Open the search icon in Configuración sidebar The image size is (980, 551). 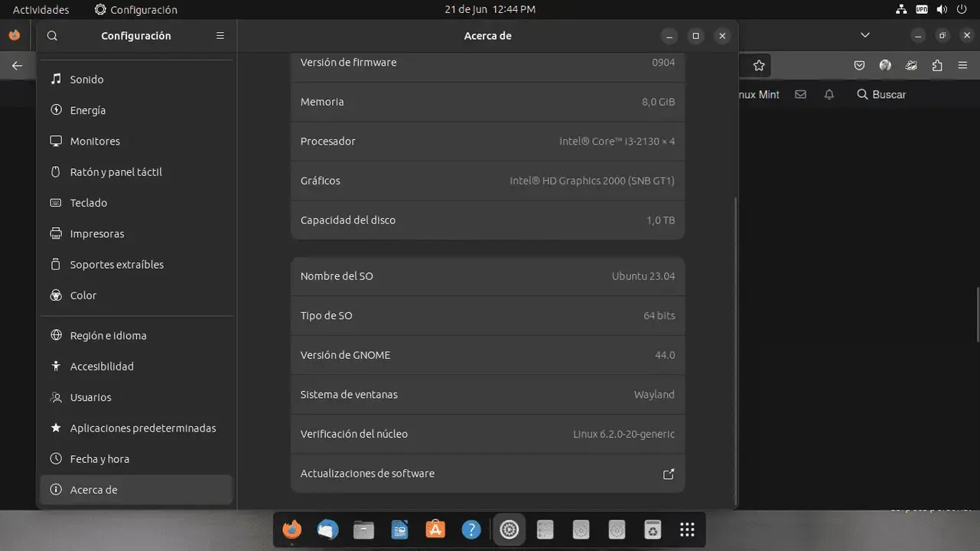[52, 36]
